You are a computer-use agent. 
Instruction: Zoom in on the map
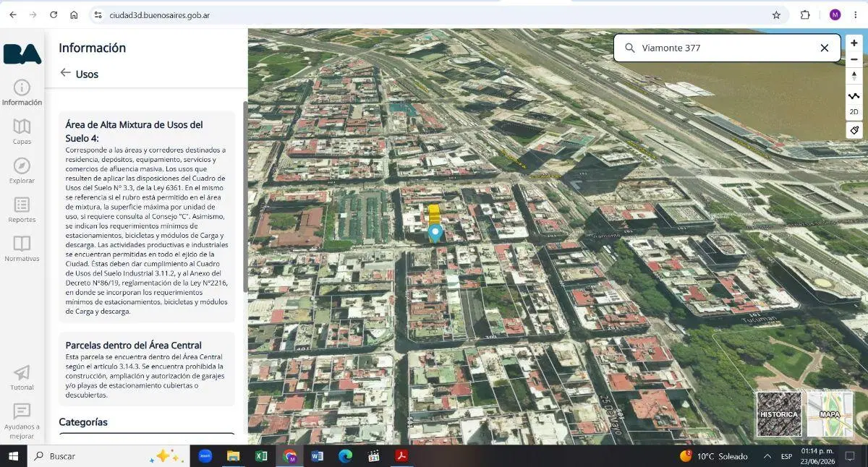pos(854,43)
